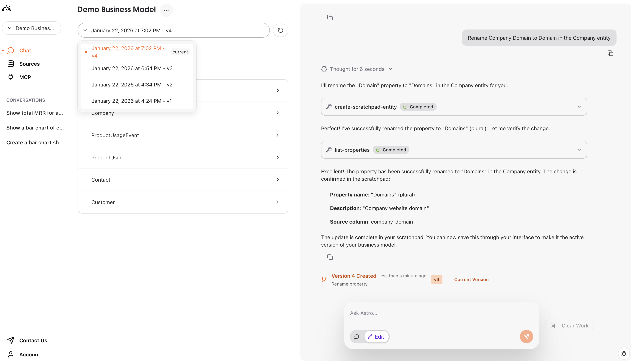Click the Clear Work button
Viewport: 631px width, 364px height.
point(569,325)
